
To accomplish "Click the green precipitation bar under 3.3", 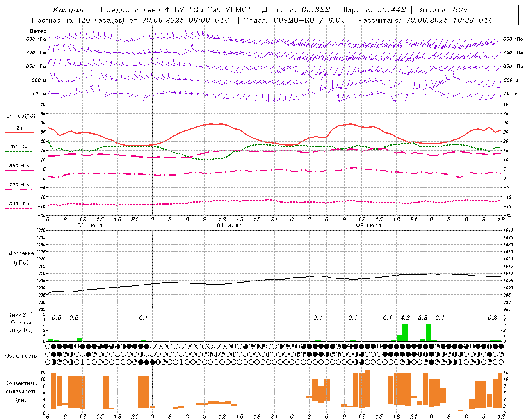I will 428,333.
